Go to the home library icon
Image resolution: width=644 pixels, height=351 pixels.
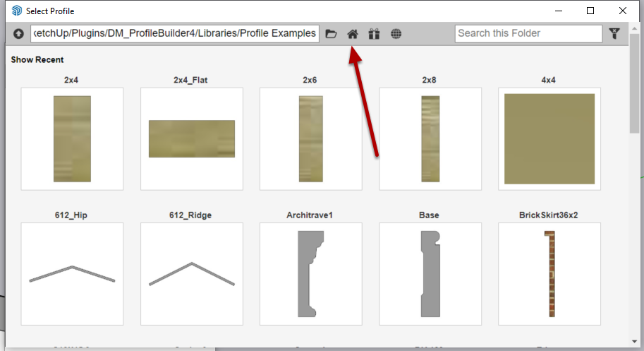352,33
